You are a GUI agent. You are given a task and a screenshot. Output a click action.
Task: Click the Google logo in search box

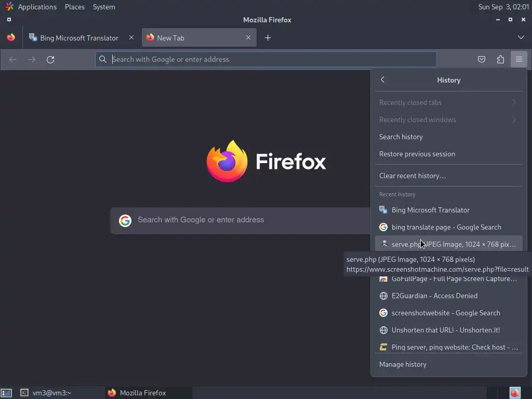125,220
